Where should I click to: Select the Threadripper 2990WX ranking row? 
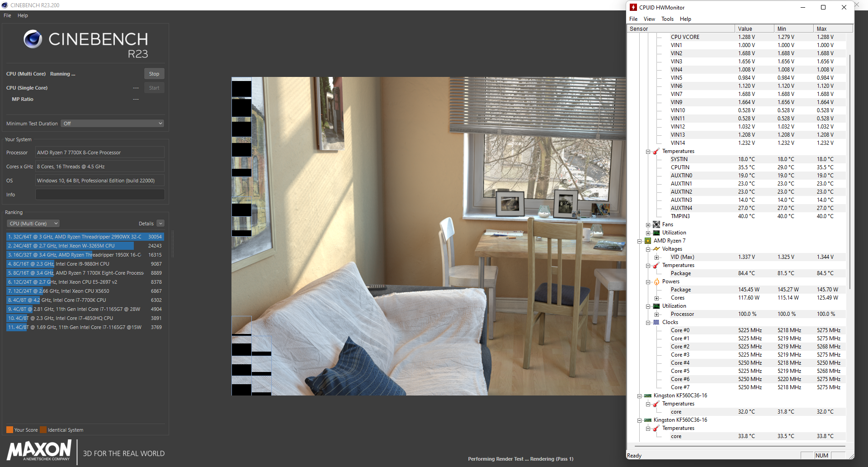85,237
